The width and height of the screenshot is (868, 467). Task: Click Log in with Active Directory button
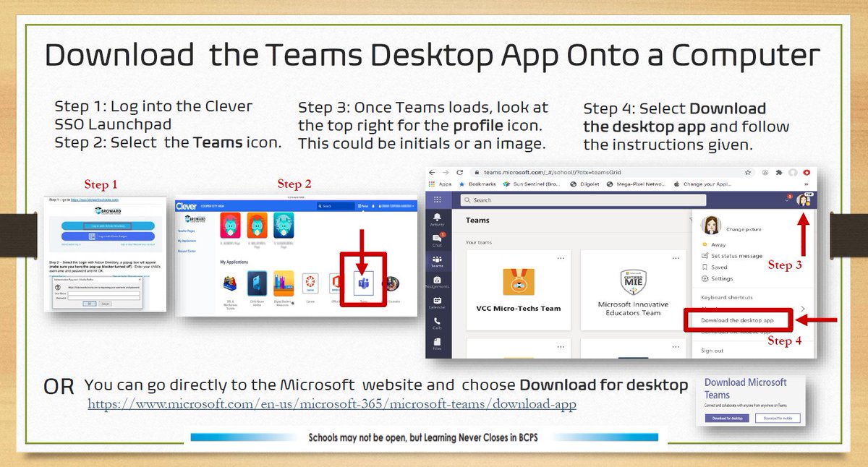[x=108, y=226]
